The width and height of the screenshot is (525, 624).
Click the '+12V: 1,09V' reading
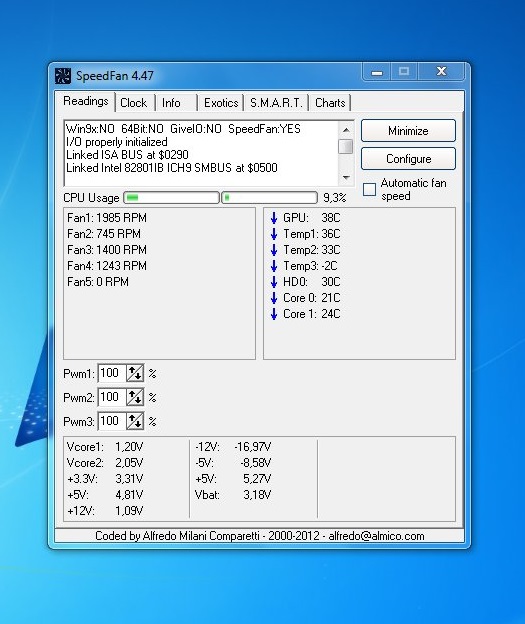click(105, 511)
